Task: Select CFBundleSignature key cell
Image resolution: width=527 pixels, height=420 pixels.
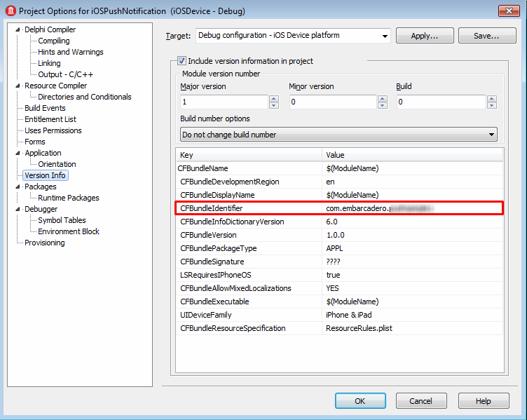Action: [x=249, y=262]
